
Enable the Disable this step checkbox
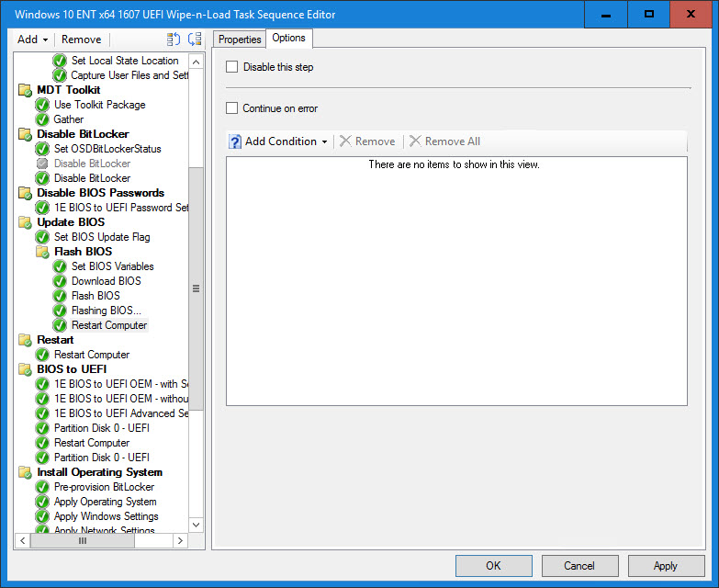point(232,67)
